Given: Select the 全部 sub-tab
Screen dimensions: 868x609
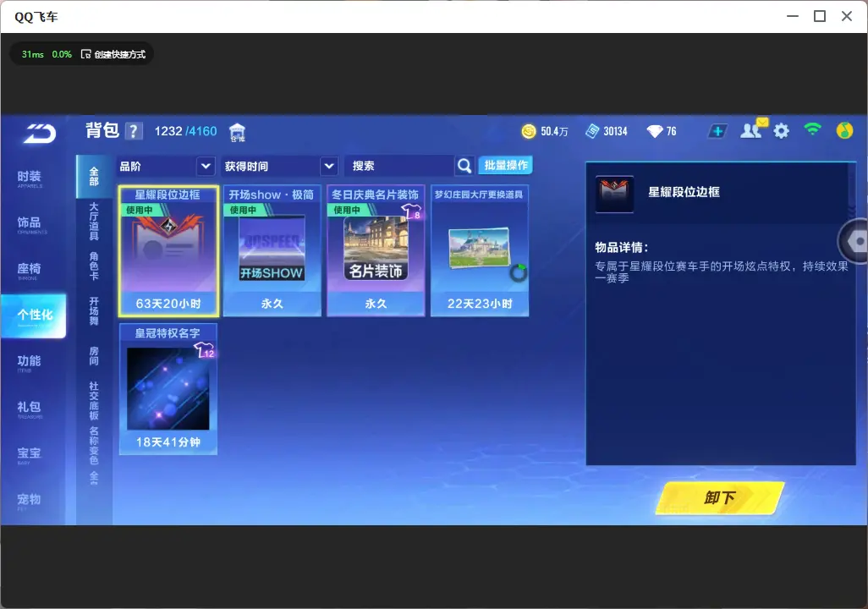Looking at the screenshot, I should (x=94, y=177).
